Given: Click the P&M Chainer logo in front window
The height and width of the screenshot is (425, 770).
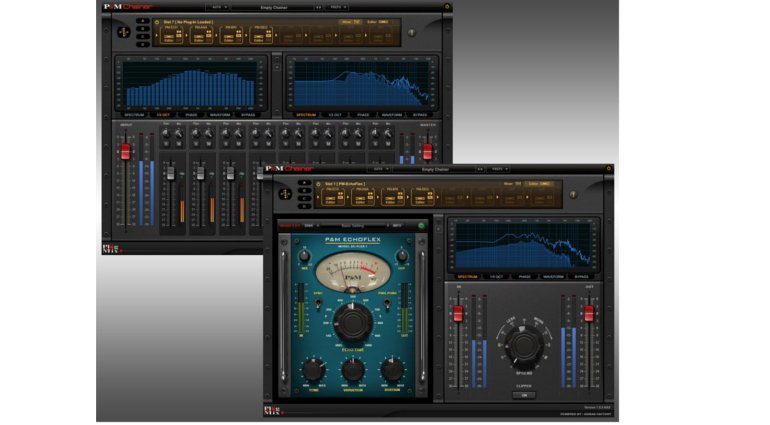Looking at the screenshot, I should (x=288, y=169).
